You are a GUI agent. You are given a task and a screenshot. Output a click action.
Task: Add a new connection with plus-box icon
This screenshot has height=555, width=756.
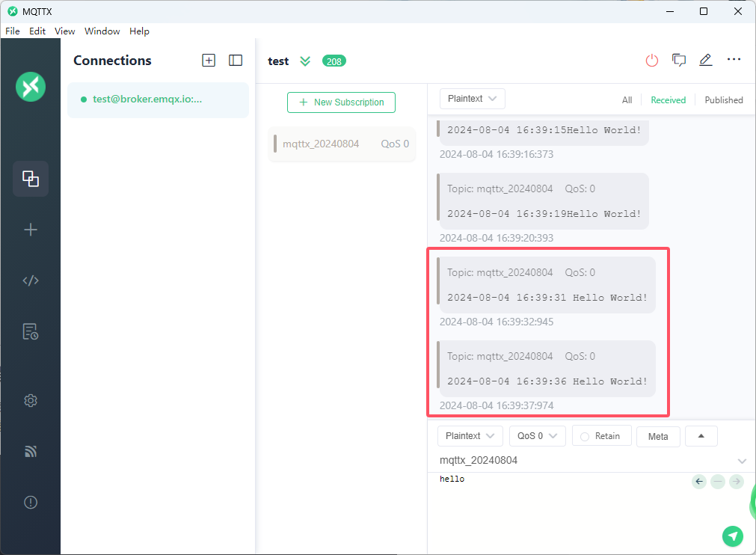209,61
